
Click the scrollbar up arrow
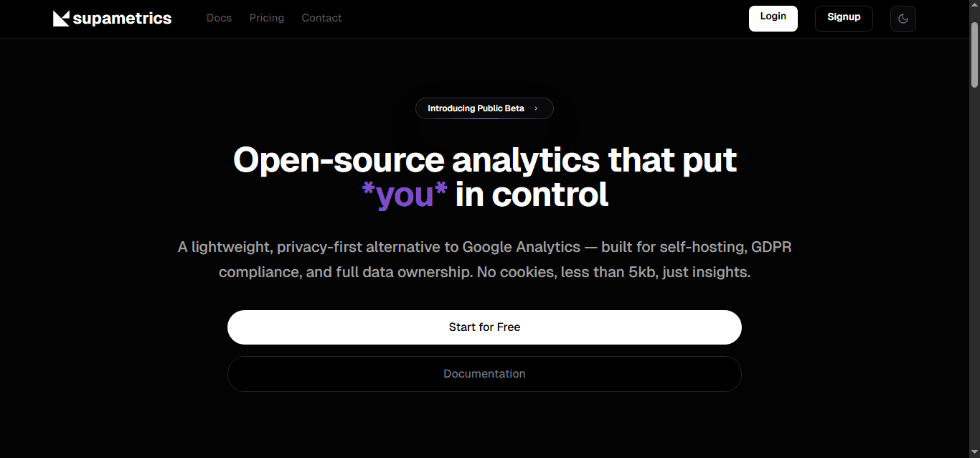pos(974,6)
